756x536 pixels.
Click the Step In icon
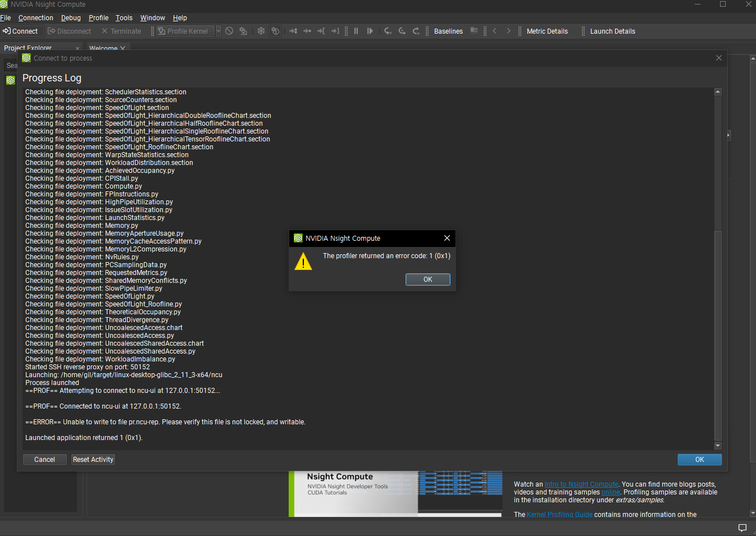[x=388, y=31]
